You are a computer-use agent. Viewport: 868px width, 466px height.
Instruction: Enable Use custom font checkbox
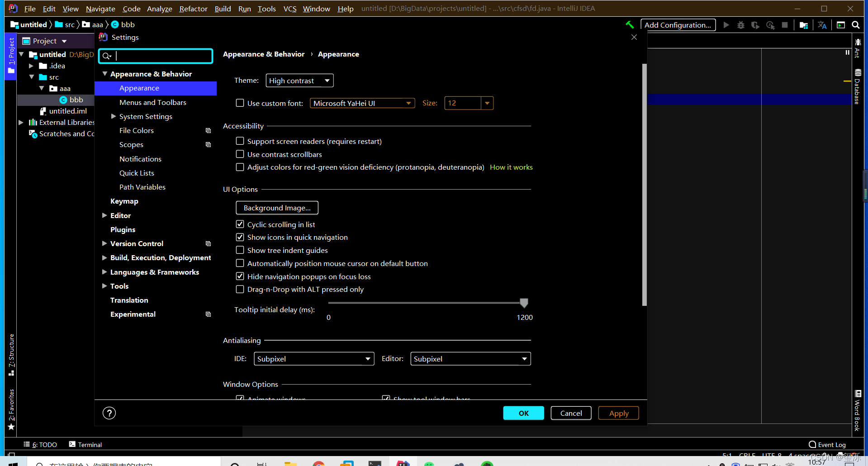[240, 103]
